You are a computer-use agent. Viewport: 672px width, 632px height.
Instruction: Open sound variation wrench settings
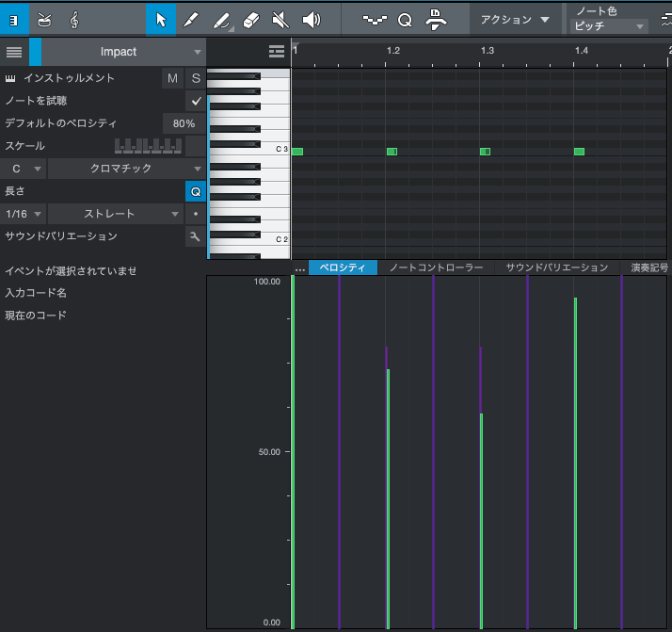(x=195, y=236)
